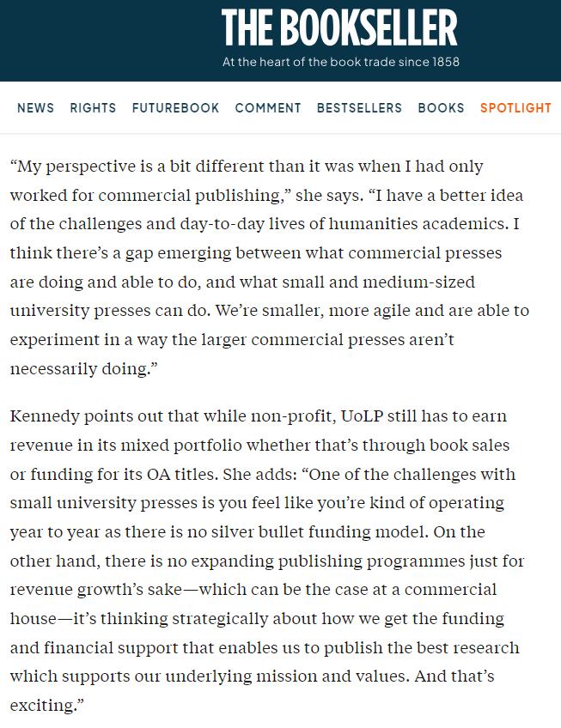
Task: Open the orange Spotlight tab
Action: [x=515, y=108]
